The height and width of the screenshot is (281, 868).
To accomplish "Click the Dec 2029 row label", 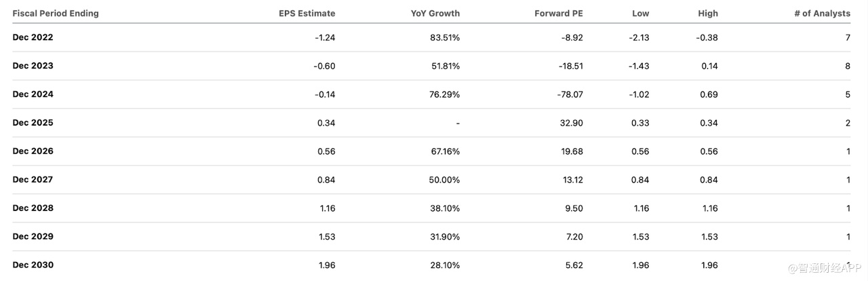I will [33, 237].
